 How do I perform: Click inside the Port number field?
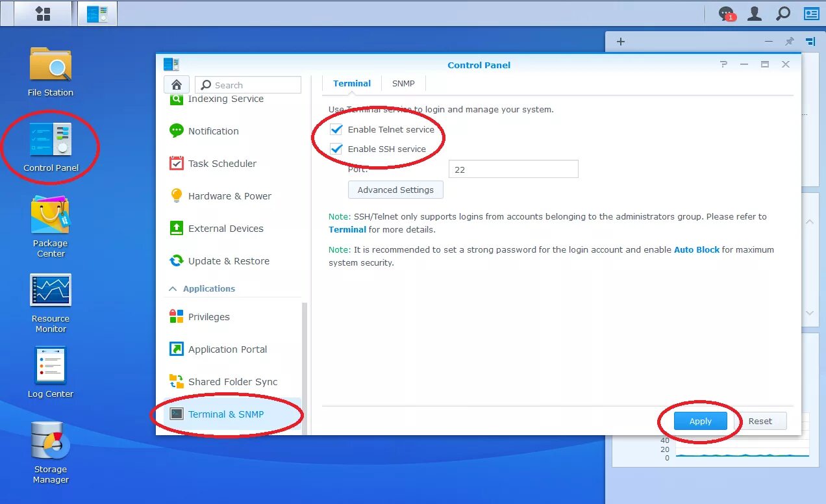[513, 169]
